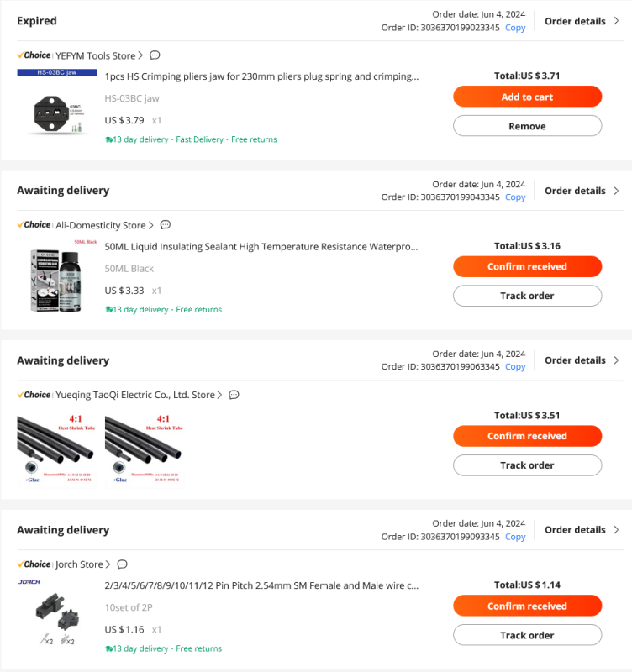
Task: Add crimping pliers jaw to cart
Action: pyautogui.click(x=527, y=97)
